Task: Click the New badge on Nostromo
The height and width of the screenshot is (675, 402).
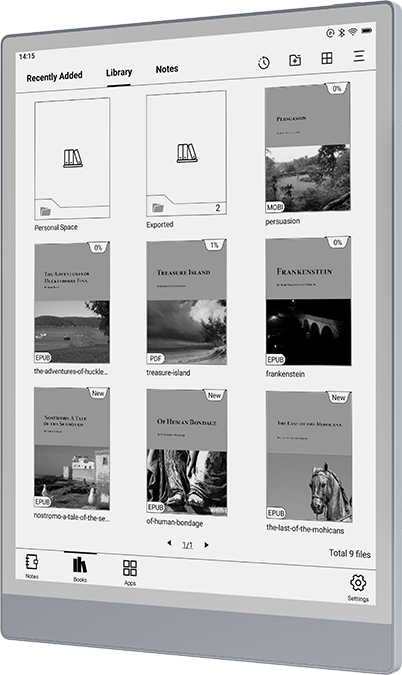Action: (98, 393)
